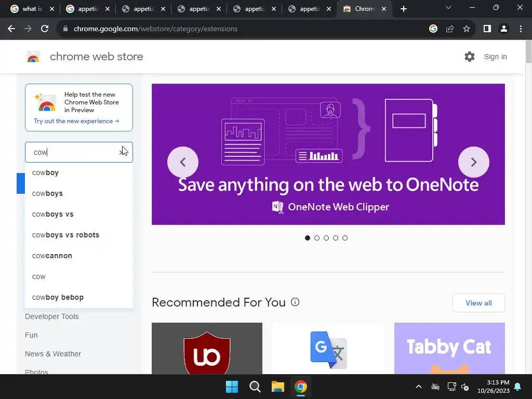This screenshot has height=399, width=532.
Task: Select second carousel indicator dot
Action: click(317, 238)
